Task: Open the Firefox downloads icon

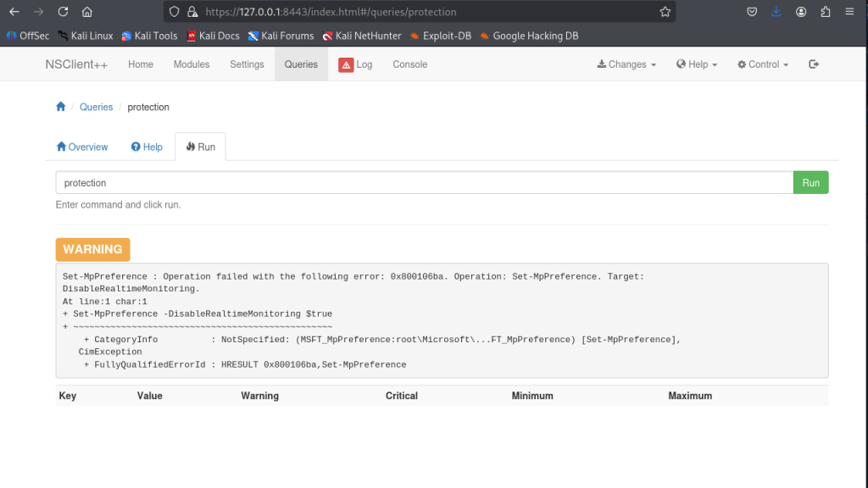Action: (x=776, y=12)
